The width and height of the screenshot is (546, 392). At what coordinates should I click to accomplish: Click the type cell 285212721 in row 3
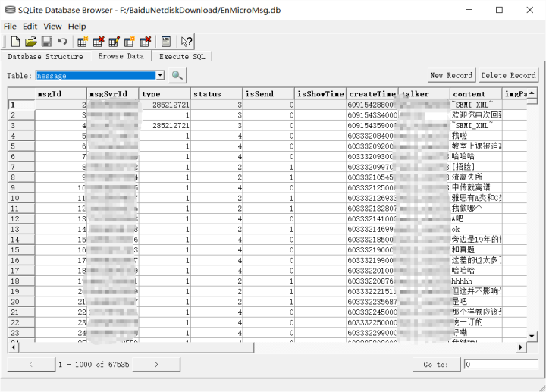[165, 125]
